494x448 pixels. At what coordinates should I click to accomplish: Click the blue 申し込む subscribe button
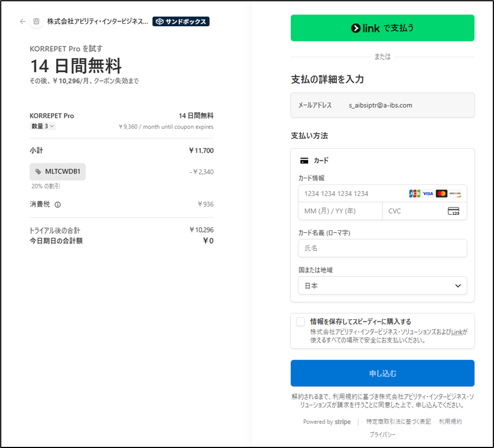(x=382, y=373)
